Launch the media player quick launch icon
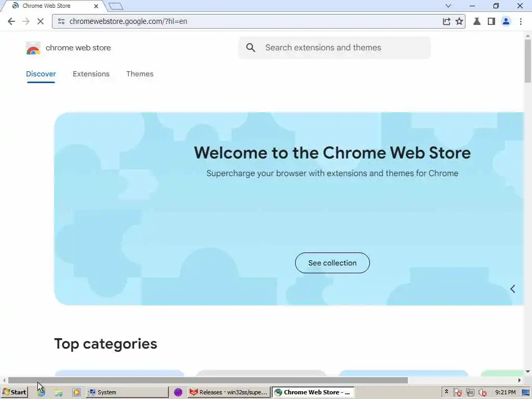This screenshot has height=399, width=532. pyautogui.click(x=76, y=392)
